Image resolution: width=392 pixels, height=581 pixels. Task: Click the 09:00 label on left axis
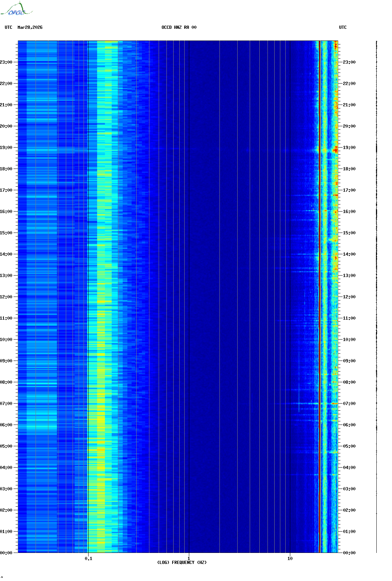[6, 361]
